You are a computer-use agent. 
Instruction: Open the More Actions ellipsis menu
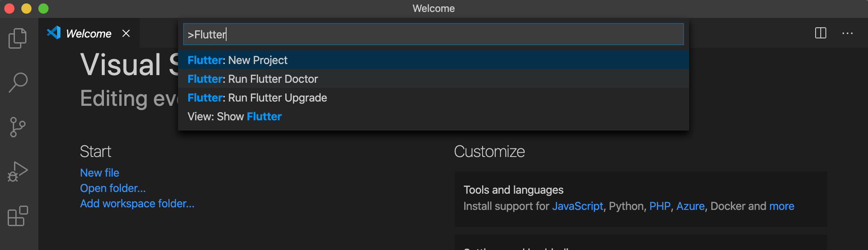847,33
